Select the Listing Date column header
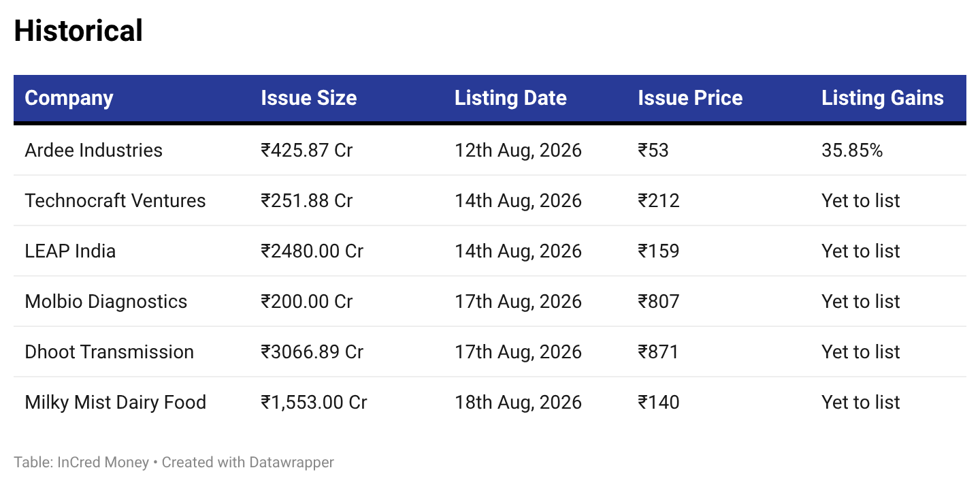Screen dimensions: 980x485 point(510,98)
